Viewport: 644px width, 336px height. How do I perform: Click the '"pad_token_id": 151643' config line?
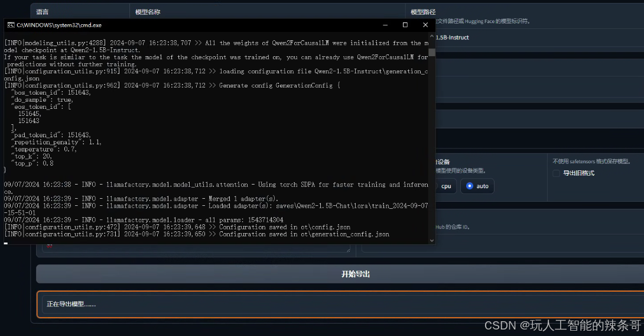51,135
